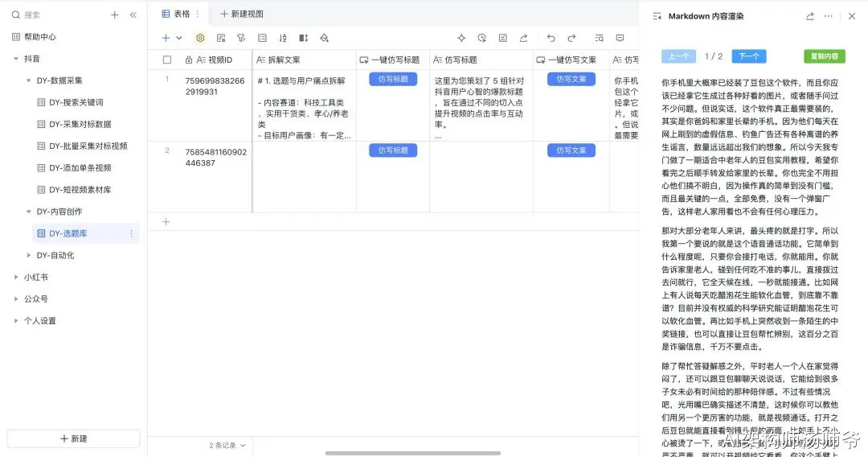The image size is (868, 457).
Task: Click the 新建视图 tab
Action: [242, 14]
